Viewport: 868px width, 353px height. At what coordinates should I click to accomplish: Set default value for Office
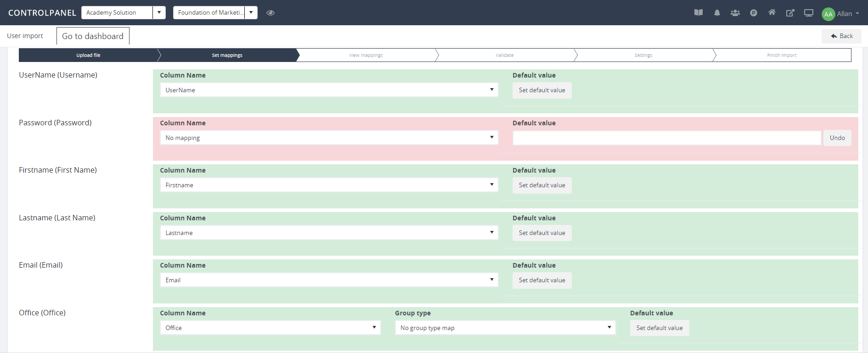pos(659,328)
